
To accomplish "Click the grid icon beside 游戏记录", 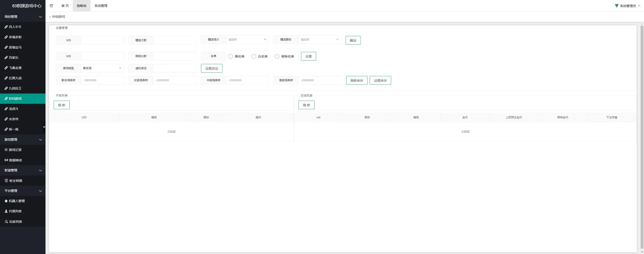I will click(x=6, y=150).
